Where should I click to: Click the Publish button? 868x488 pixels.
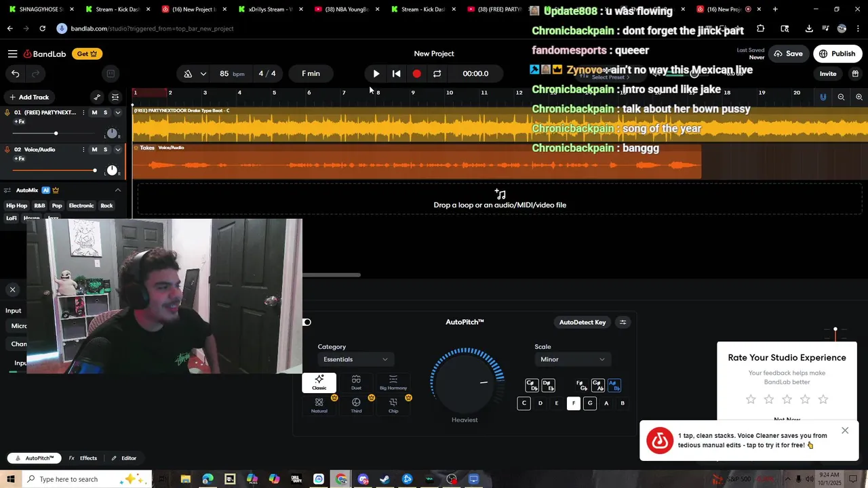[x=837, y=54]
